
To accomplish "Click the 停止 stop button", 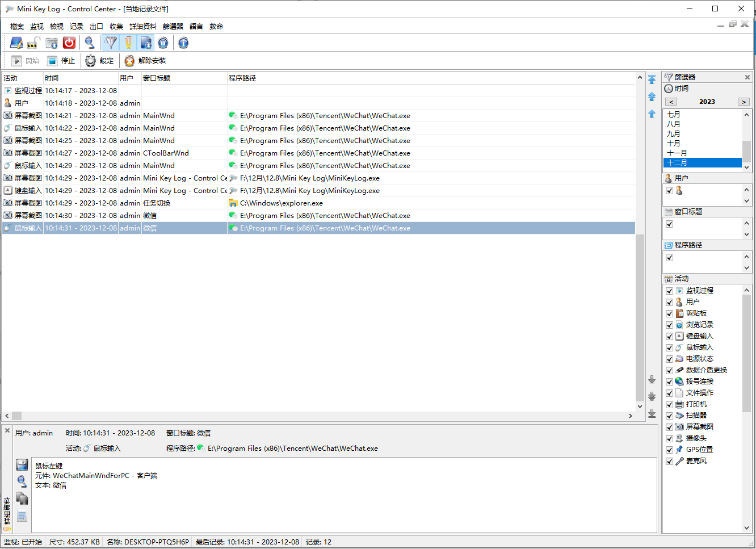I will click(x=61, y=61).
